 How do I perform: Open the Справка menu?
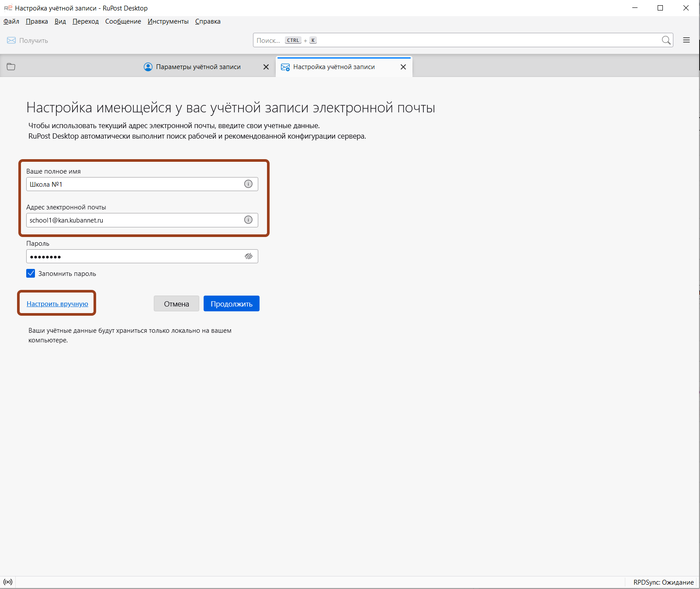[x=208, y=21]
